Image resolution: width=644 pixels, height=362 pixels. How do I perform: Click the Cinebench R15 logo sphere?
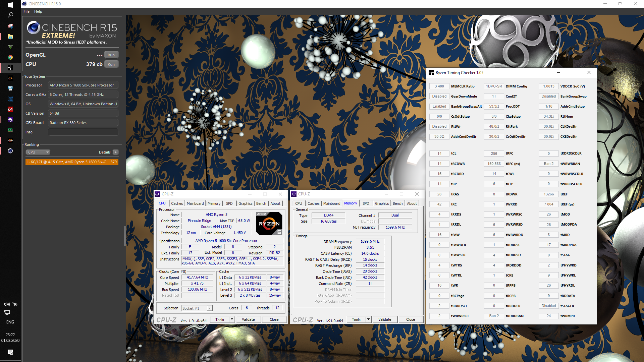tap(33, 27)
